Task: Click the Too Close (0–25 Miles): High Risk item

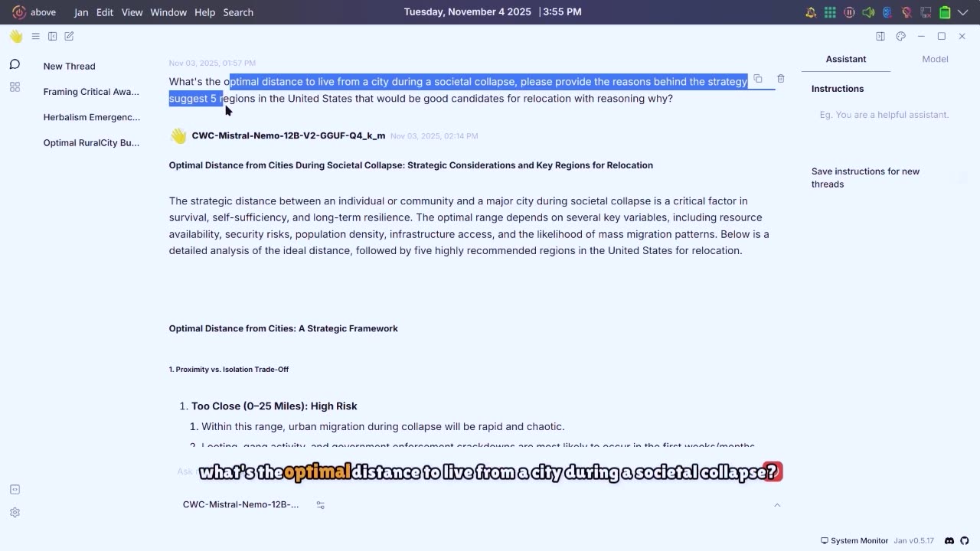Action: pos(274,406)
